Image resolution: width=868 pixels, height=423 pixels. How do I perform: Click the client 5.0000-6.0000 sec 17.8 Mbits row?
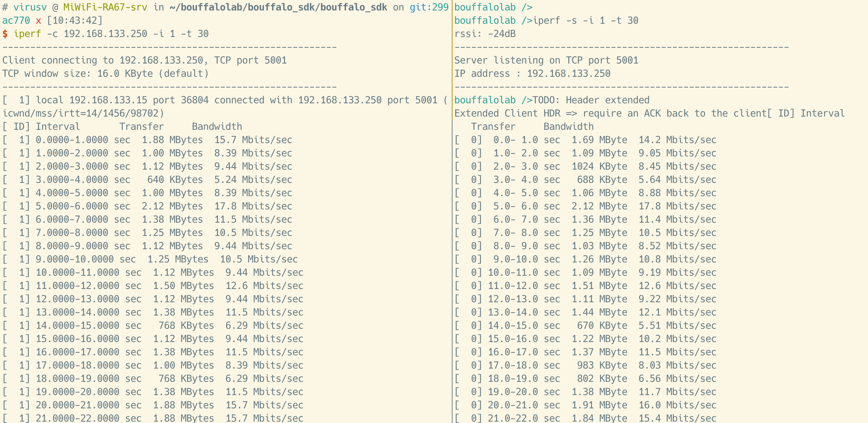point(147,206)
